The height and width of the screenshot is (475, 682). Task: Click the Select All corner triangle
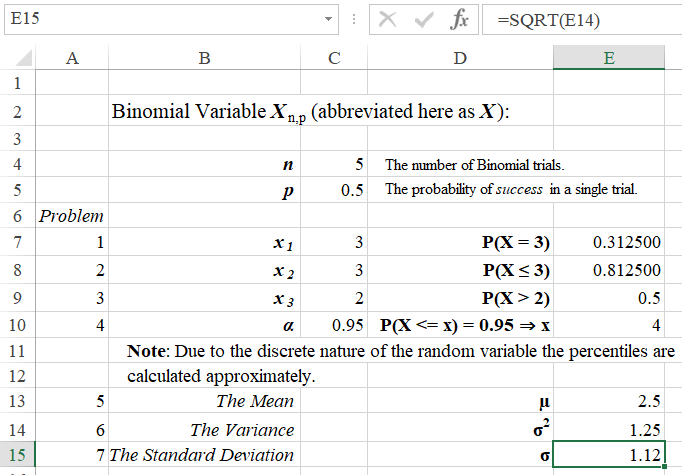point(18,59)
